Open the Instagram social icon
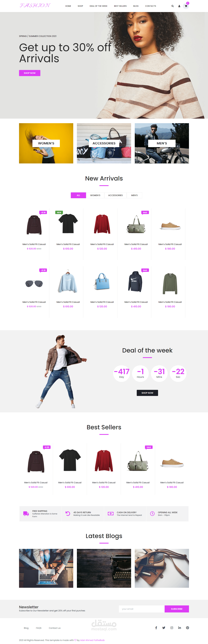This screenshot has height=644, width=208. coord(172,628)
